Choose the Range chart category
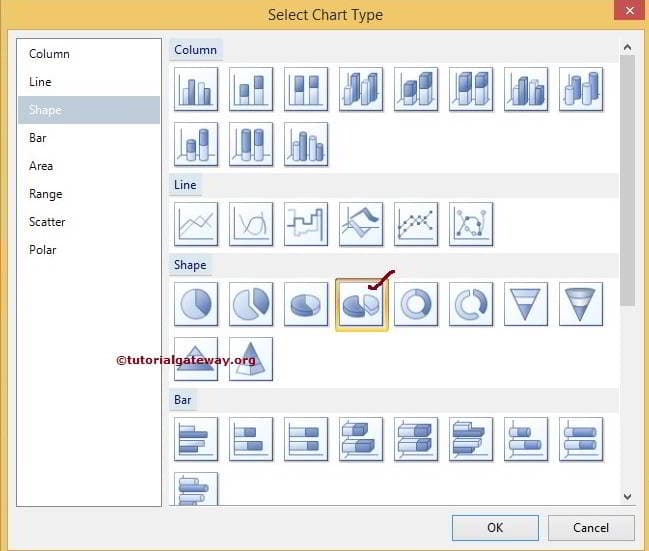The height and width of the screenshot is (551, 649). [89, 194]
